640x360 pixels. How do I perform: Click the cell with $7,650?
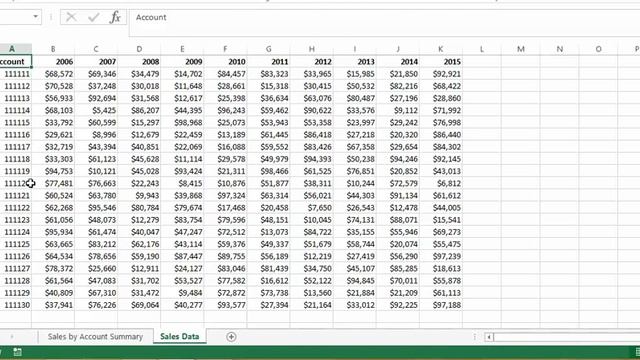[x=311, y=208]
